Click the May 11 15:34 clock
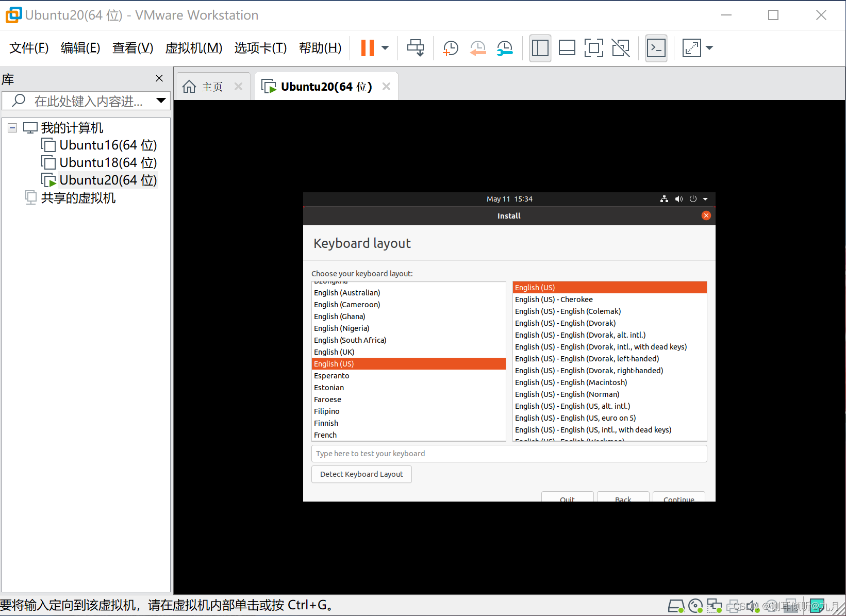The height and width of the screenshot is (616, 846). pyautogui.click(x=509, y=199)
